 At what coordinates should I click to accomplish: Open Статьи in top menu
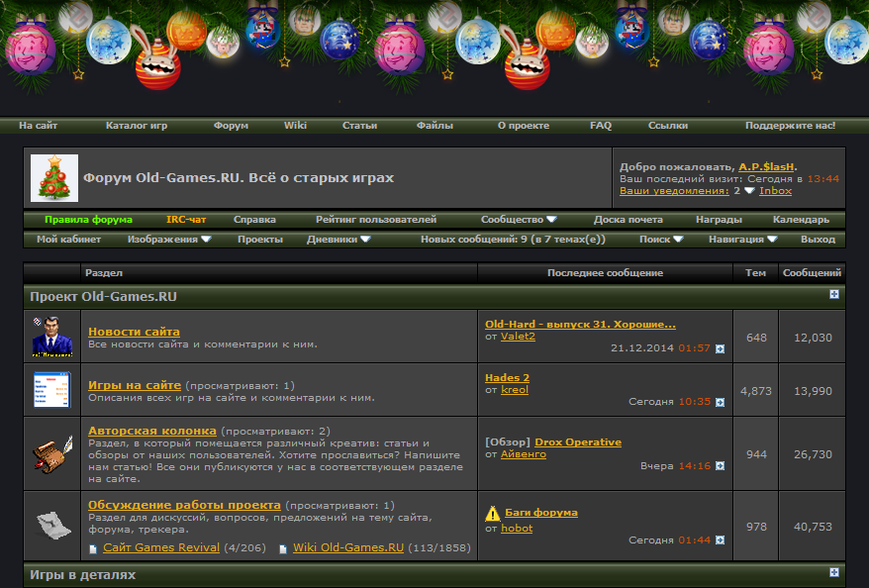[359, 126]
